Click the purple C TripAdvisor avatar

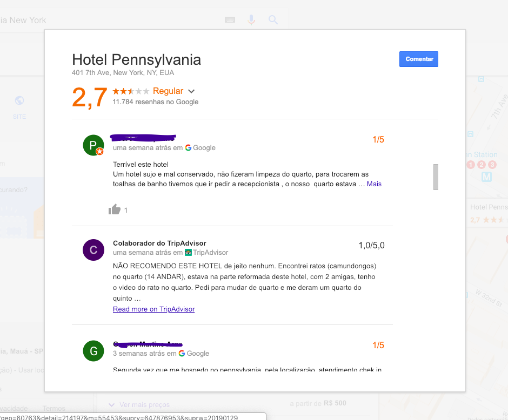(x=93, y=250)
